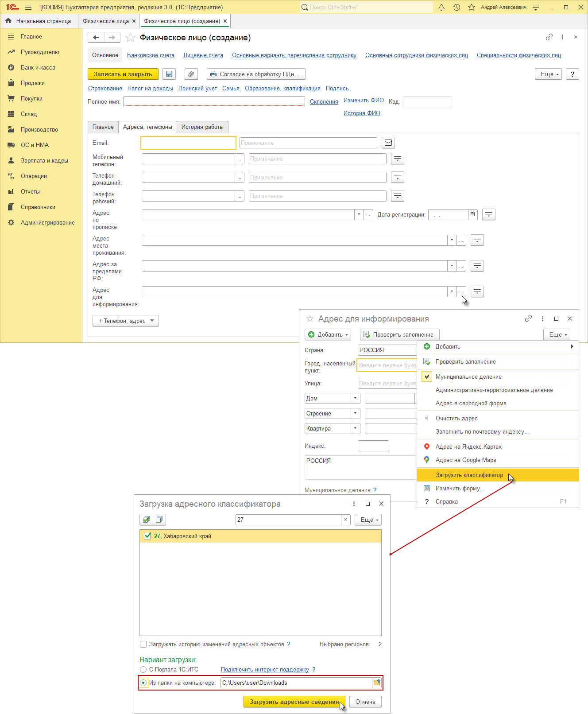This screenshot has width=588, height=714.
Task: Open calendar picker for Дата регистрации
Action: pos(473,214)
